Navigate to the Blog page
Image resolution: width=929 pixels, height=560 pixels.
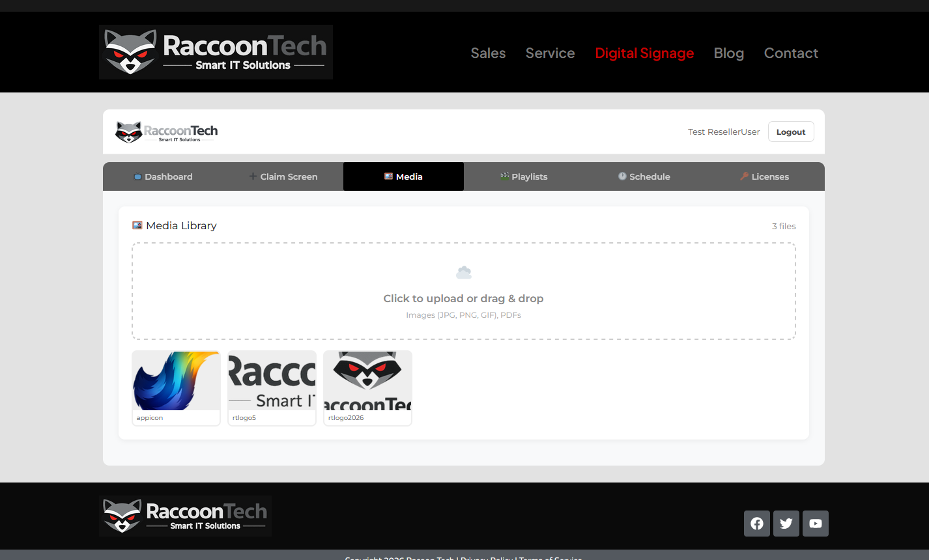(728, 53)
